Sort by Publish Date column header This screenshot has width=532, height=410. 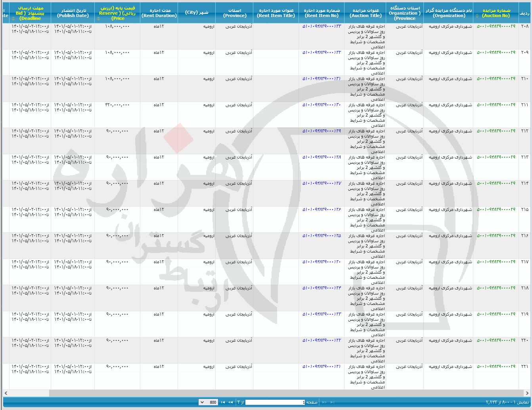[73, 13]
